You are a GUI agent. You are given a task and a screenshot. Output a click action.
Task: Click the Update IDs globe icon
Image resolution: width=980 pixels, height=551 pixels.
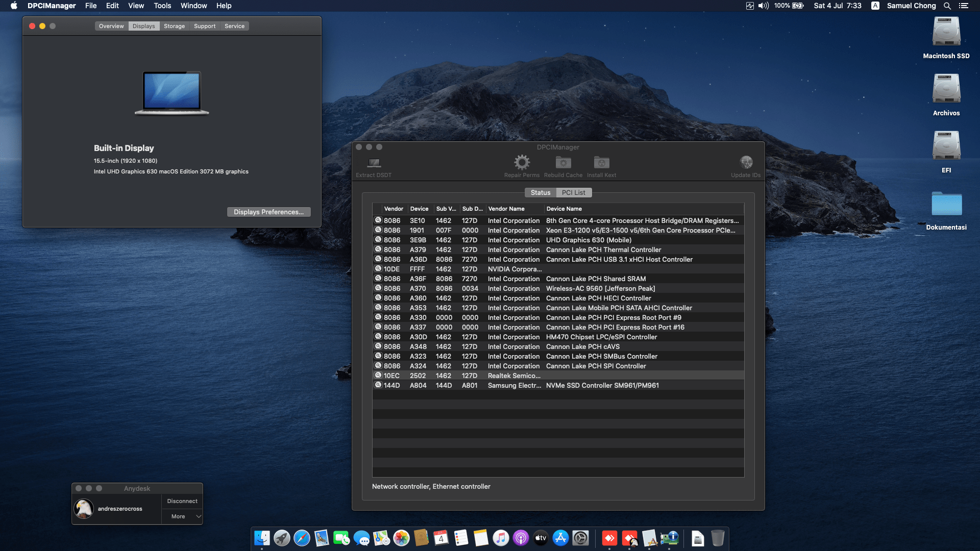point(746,162)
